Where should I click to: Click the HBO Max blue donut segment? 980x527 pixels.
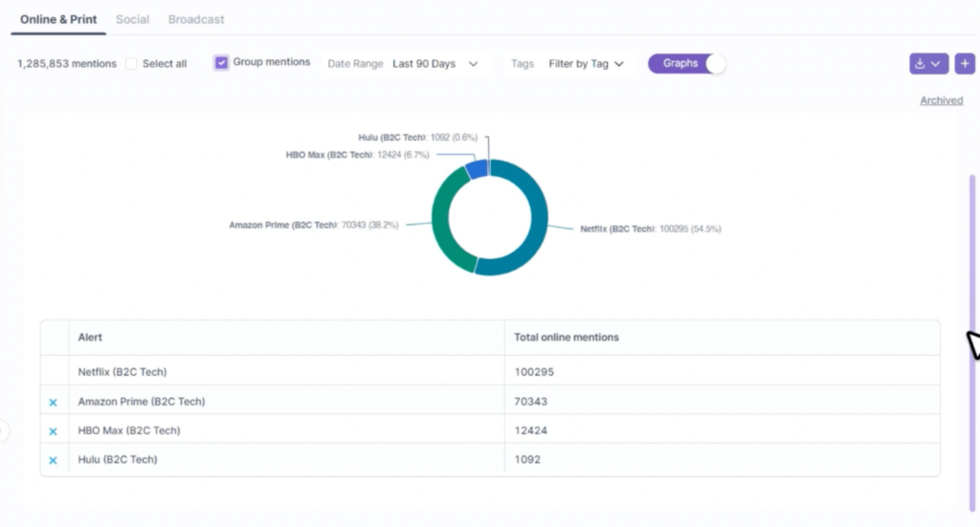coord(477,169)
